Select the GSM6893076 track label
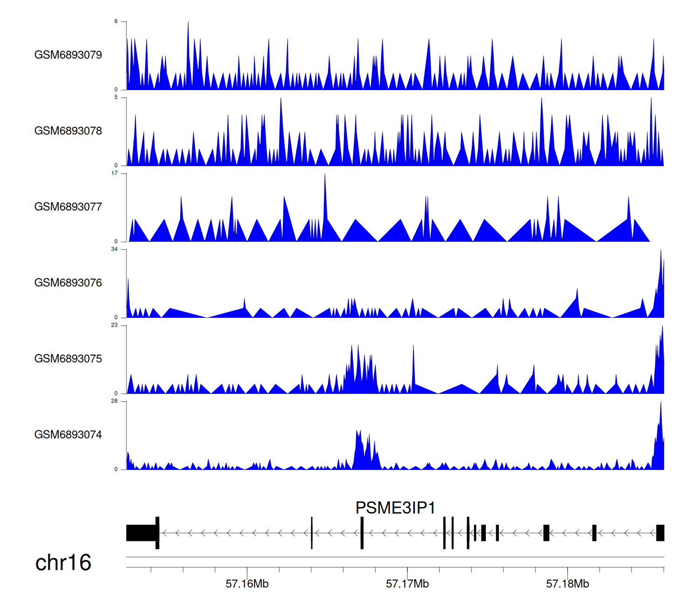The width and height of the screenshot is (700, 616). point(68,283)
